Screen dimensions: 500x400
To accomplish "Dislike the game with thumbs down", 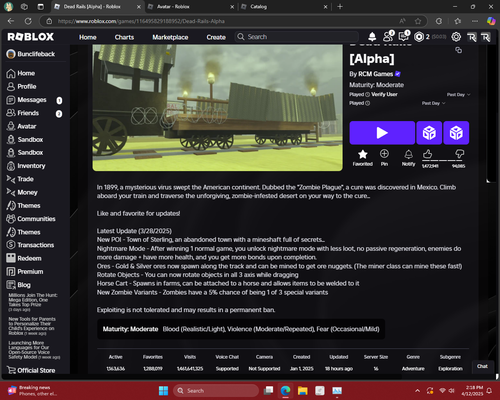I will point(460,154).
